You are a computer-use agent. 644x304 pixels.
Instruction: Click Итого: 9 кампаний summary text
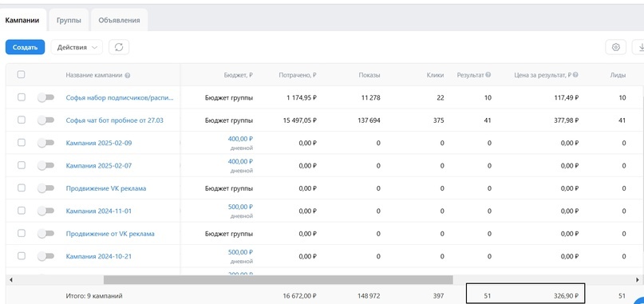pos(94,296)
